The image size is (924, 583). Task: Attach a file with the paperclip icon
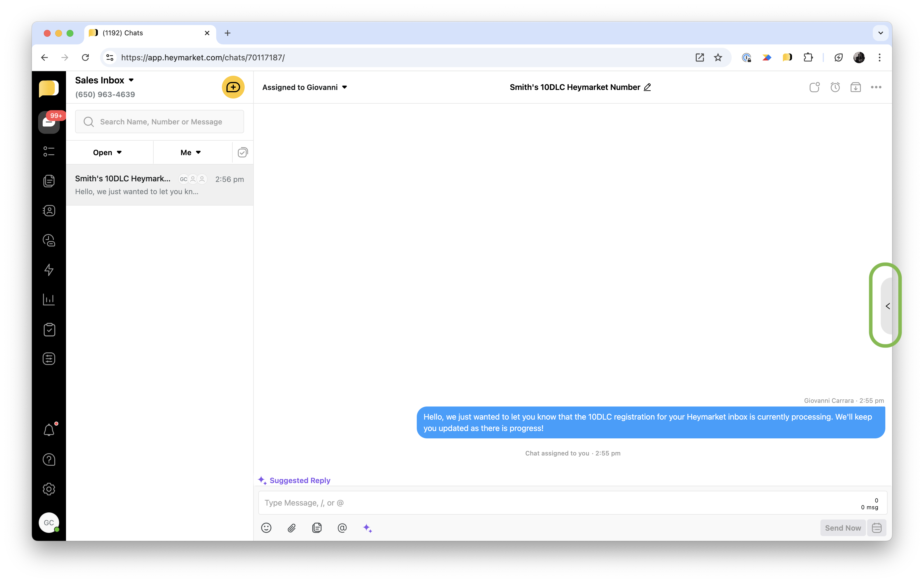[292, 528]
